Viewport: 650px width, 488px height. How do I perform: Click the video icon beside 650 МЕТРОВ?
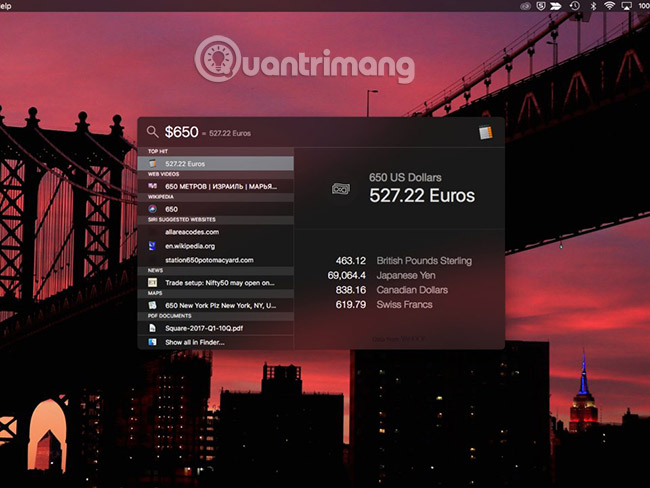coord(153,186)
